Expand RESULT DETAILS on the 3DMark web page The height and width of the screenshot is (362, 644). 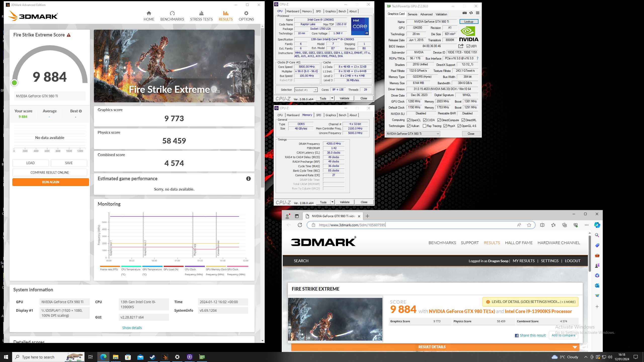point(435,347)
